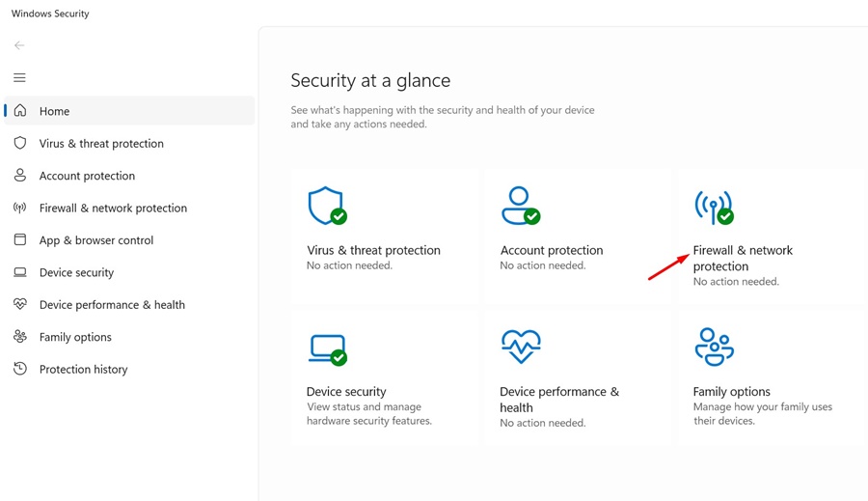Open Family options in the sidebar

[x=75, y=337]
